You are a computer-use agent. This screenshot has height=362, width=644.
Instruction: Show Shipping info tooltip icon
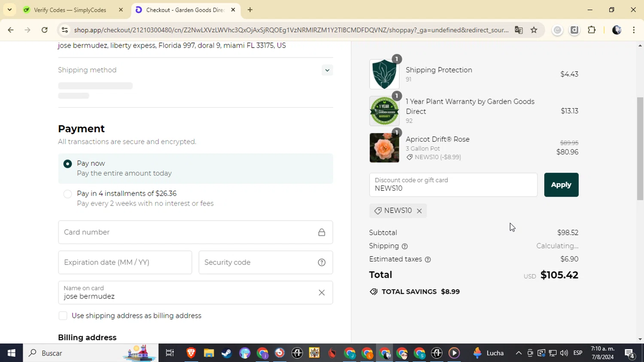point(404,246)
